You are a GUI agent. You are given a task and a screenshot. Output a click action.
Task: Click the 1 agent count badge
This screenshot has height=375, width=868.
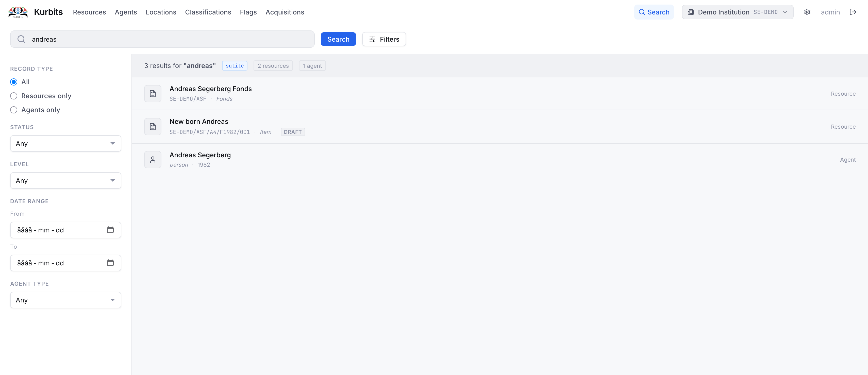[x=312, y=66]
